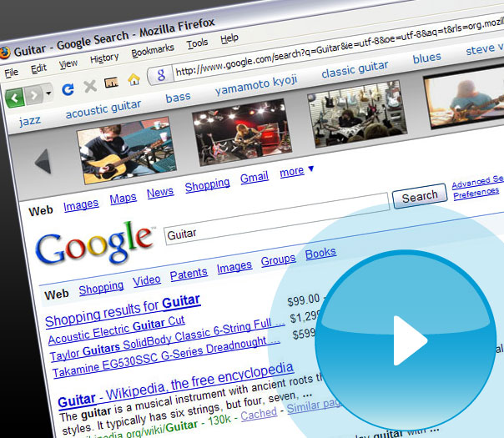Image resolution: width=504 pixels, height=438 pixels.
Task: Click the Google site icon in address bar
Action: [161, 75]
